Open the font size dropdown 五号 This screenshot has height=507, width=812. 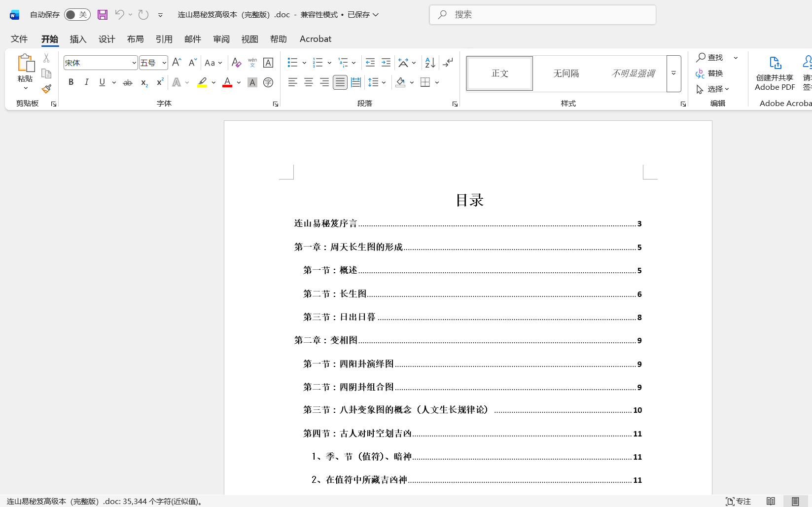153,63
